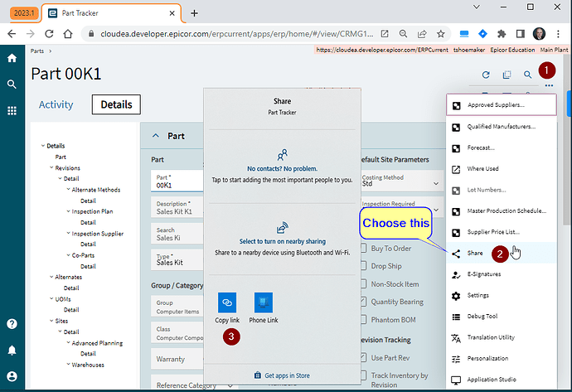Collapse the Inspection Plan node

pyautogui.click(x=68, y=211)
